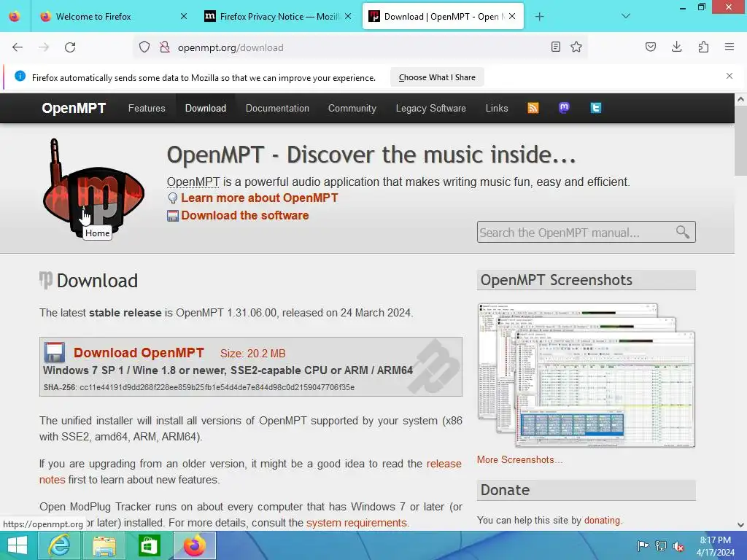747x560 pixels.
Task: Click the Choose What I Share button
Action: 437,77
